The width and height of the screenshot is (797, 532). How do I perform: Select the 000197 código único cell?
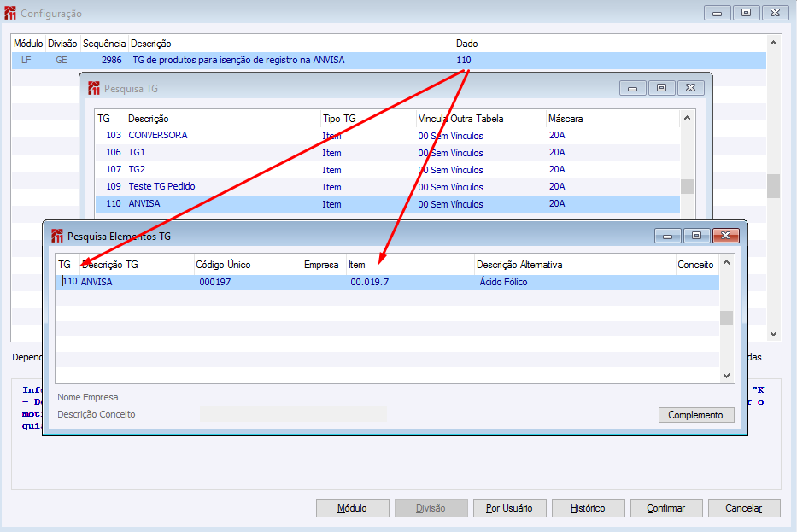(x=215, y=282)
